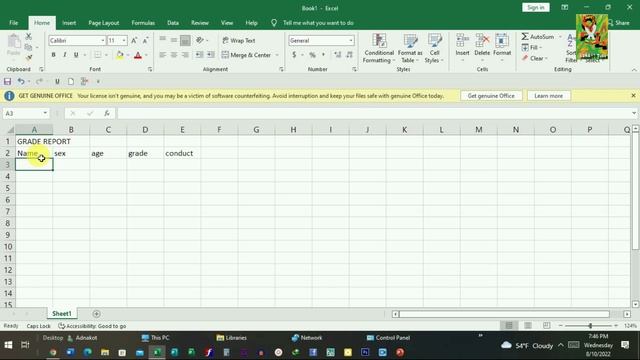Align text left
The height and width of the screenshot is (360, 640).
tap(162, 55)
